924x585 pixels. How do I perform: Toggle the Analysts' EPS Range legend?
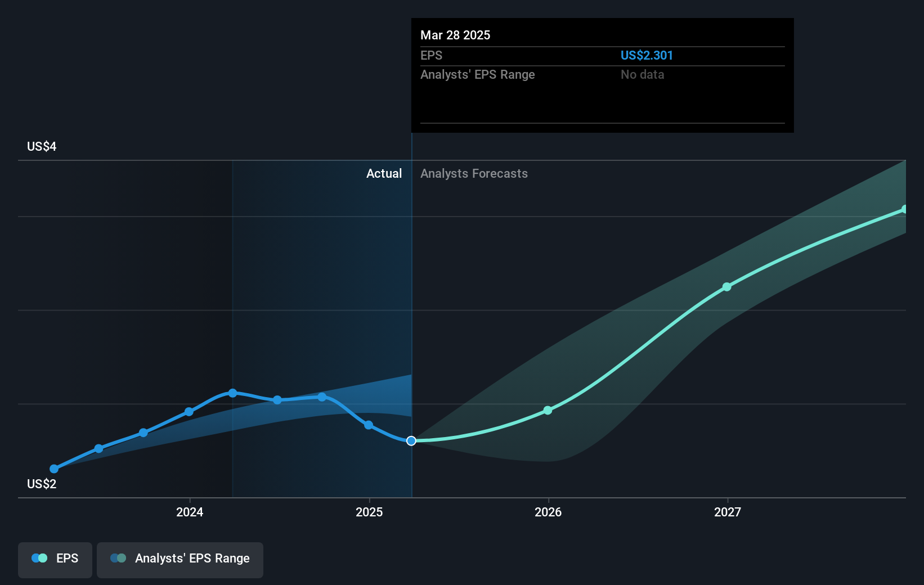(x=180, y=560)
